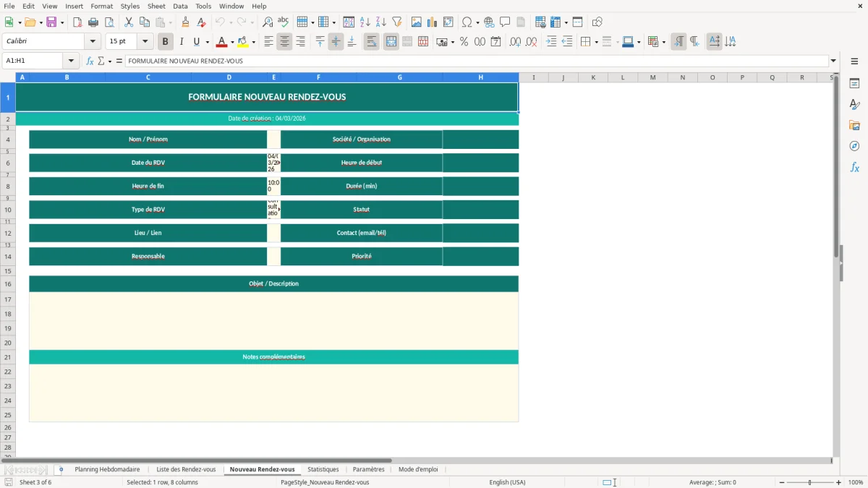Toggle Bold formatting
Screen dimensions: 868x488
pos(165,42)
